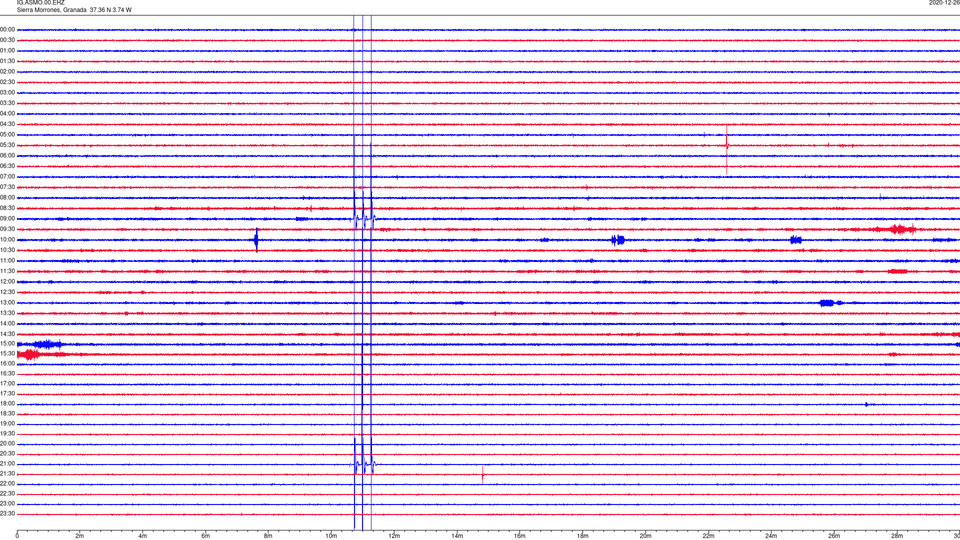
Task: Select the 02:00 row label
Action: click(x=7, y=72)
